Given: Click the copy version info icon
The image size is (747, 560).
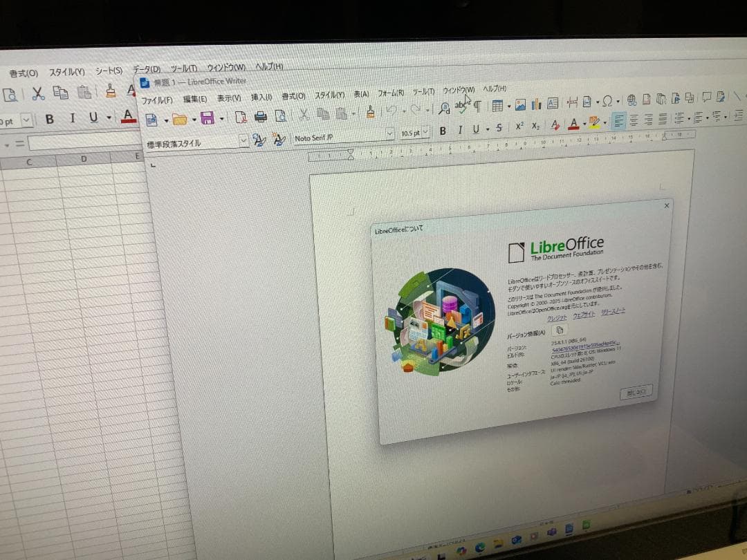Looking at the screenshot, I should pos(560,330).
